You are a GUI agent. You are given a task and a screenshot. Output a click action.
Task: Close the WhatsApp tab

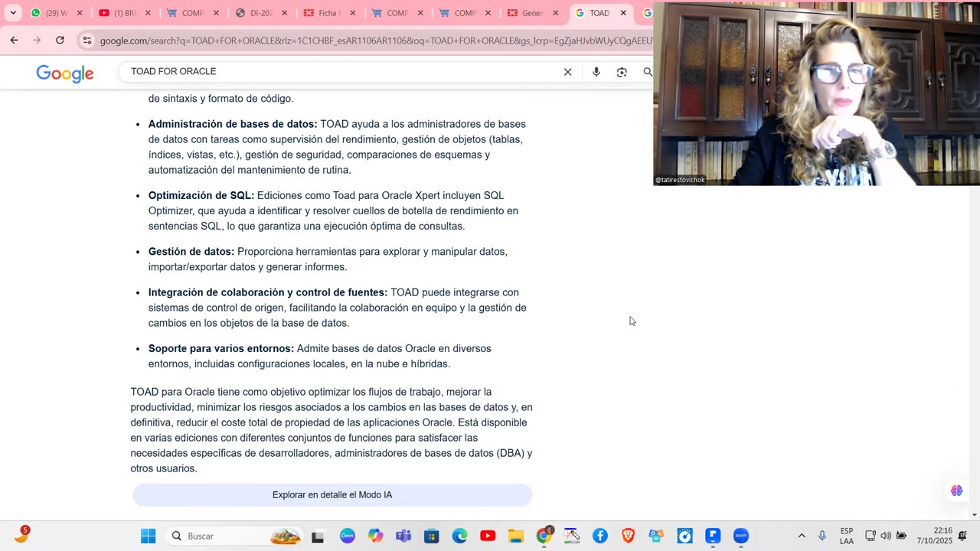79,13
